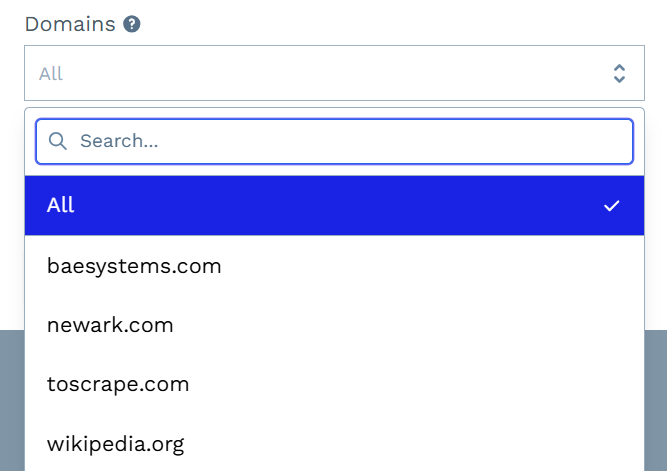Click the Newark domain list entry
Image resolution: width=667 pixels, height=471 pixels.
point(110,325)
